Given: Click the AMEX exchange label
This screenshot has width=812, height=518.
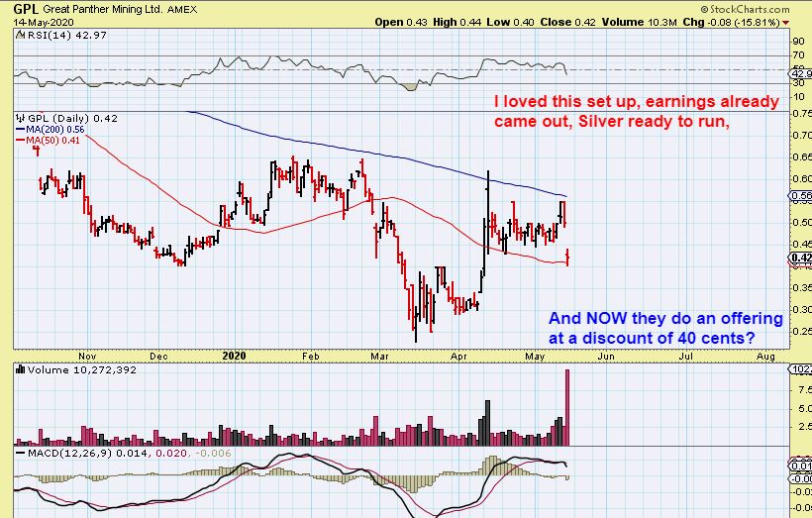Looking at the screenshot, I should click(x=182, y=9).
